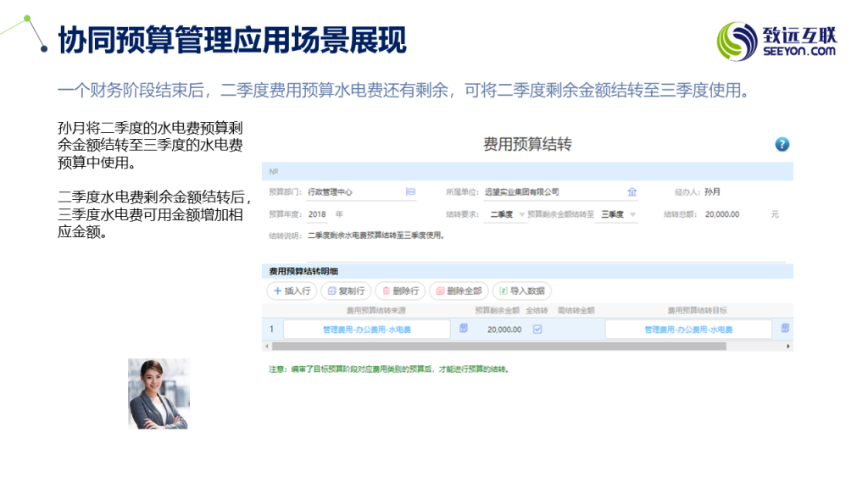Toggle the 全结转 checkbox in row 1
The width and height of the screenshot is (868, 488).
(x=537, y=329)
